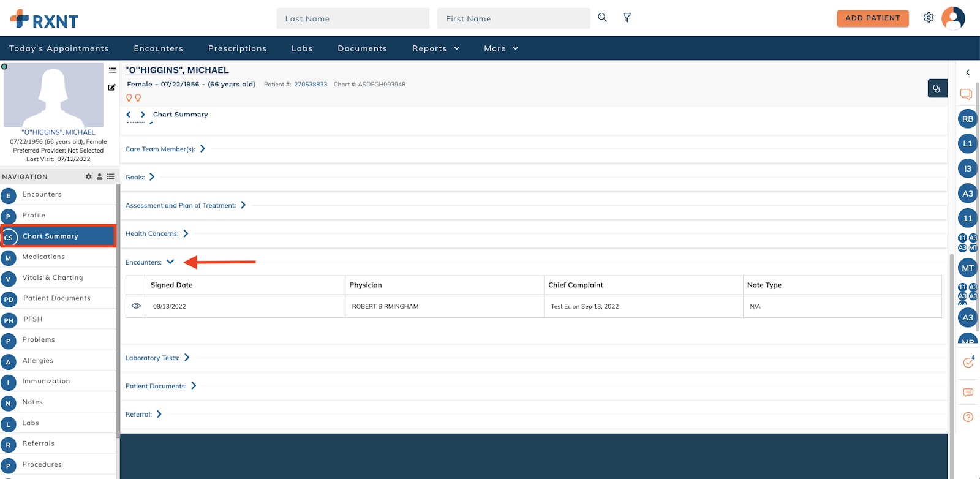Open the chat bubble icon in right sidebar

click(966, 94)
